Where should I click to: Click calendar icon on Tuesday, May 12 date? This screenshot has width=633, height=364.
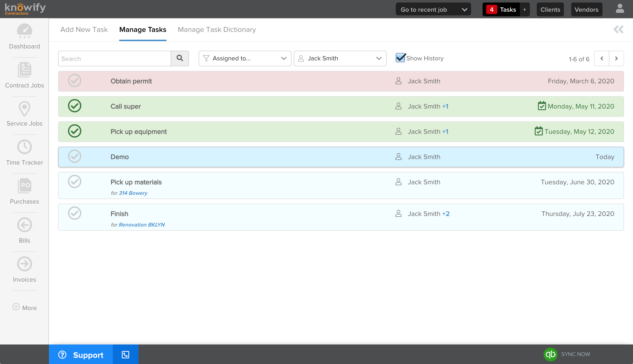(x=538, y=131)
